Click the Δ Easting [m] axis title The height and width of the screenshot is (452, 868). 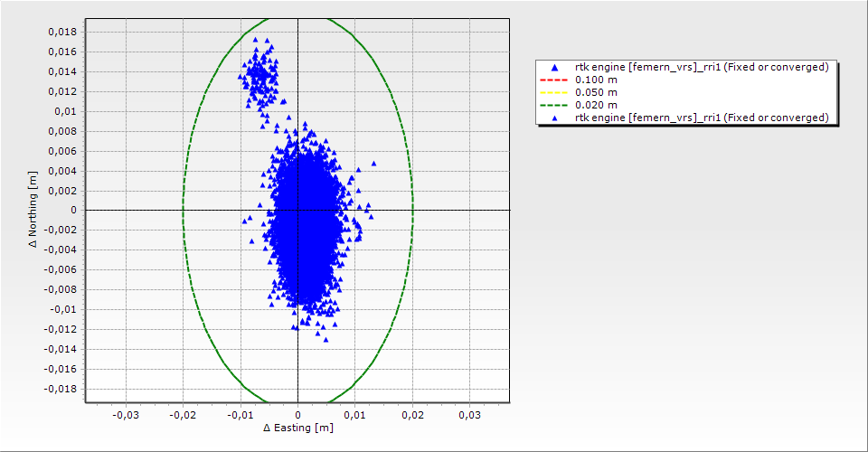click(x=297, y=428)
